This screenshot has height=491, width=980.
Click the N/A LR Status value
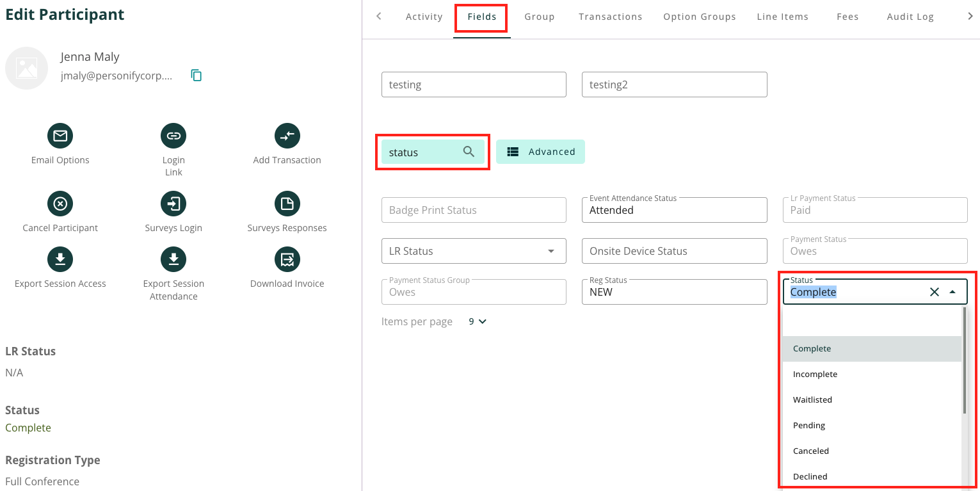coord(14,373)
